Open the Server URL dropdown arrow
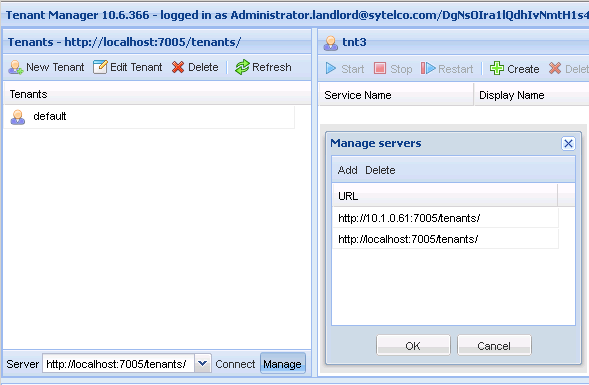The width and height of the screenshot is (589, 385). 203,364
